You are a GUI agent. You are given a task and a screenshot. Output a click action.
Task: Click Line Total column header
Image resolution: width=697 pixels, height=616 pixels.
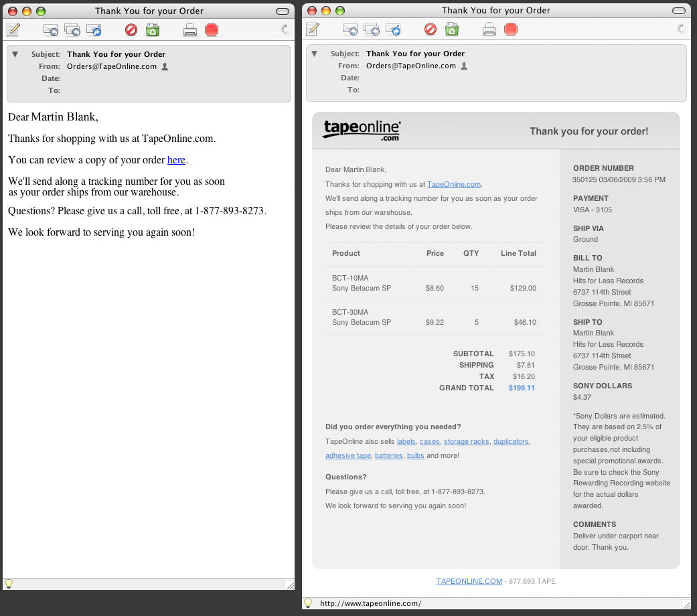click(x=518, y=253)
